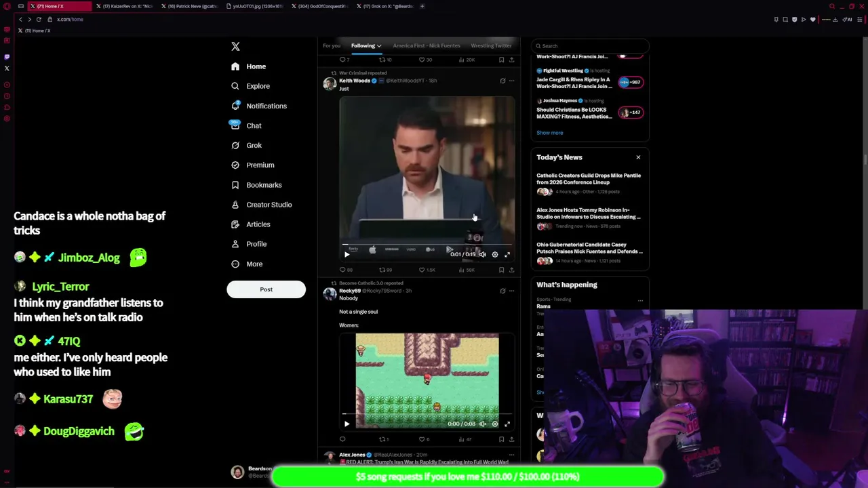The image size is (868, 488).
Task: Repost the Keith Woods post
Action: coord(382,270)
